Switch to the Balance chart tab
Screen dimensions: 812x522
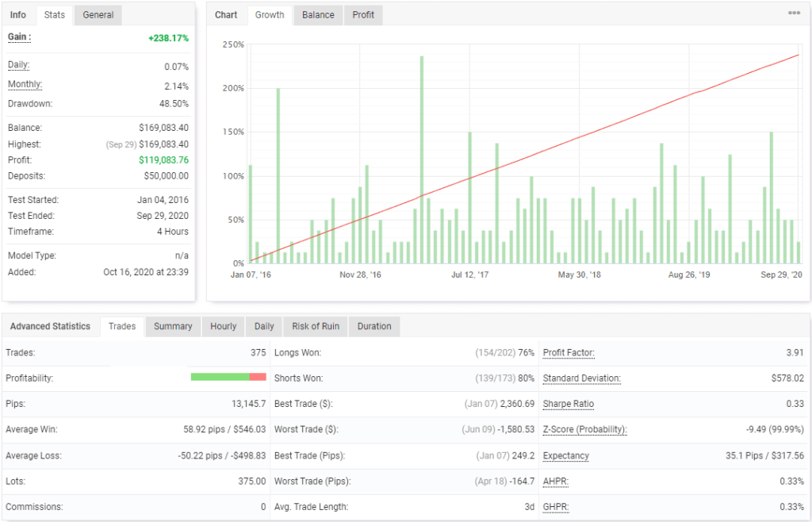317,14
